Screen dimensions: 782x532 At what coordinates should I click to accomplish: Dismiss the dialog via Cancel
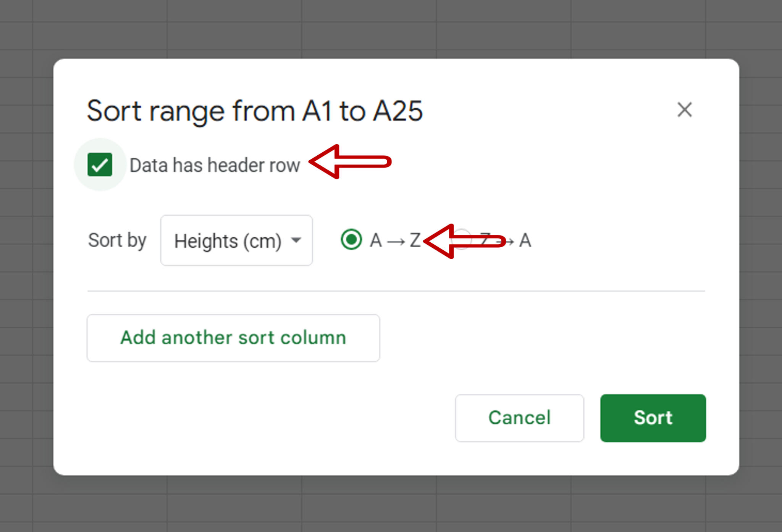point(519,418)
